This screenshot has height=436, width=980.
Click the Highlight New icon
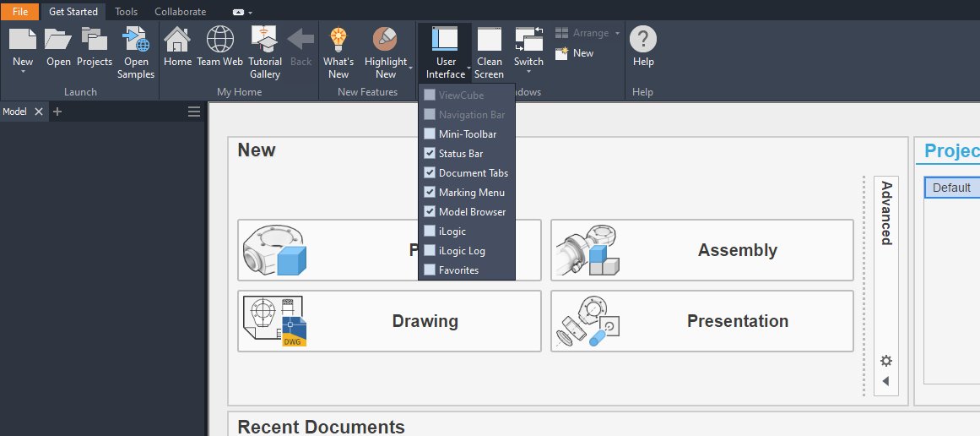click(385, 39)
